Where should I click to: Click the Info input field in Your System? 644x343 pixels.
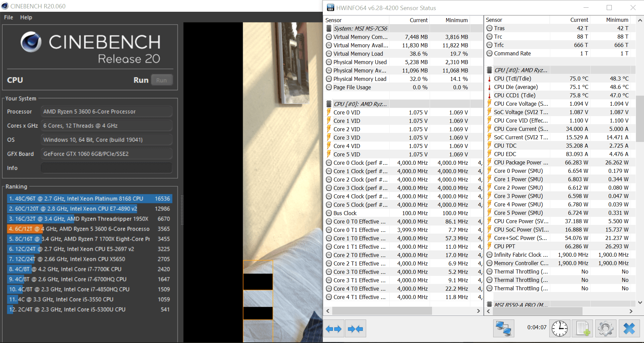click(x=106, y=168)
